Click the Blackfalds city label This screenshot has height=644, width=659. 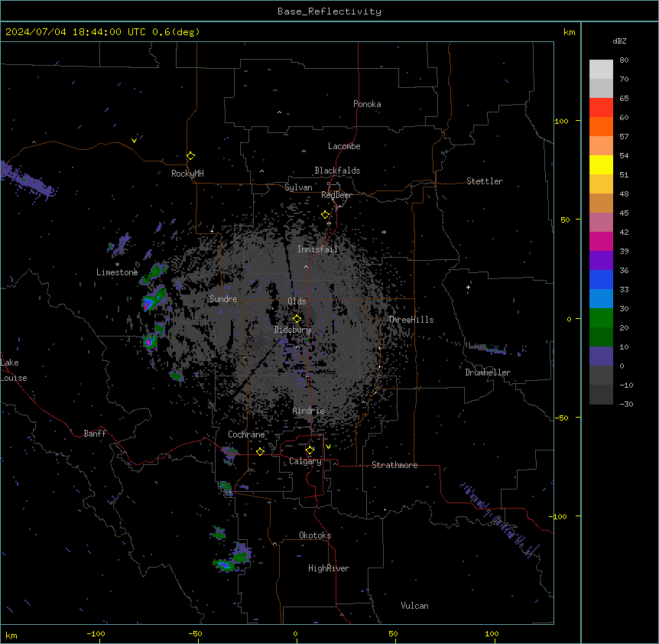pos(337,171)
